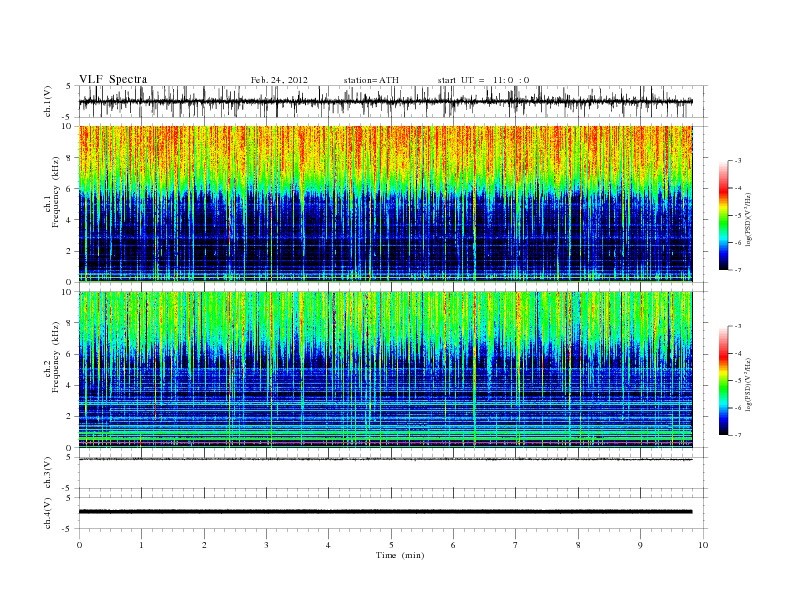Viewport: 792px width, 612px height.
Task: Click inside the ch.2 spectrogram plot
Action: (x=385, y=370)
